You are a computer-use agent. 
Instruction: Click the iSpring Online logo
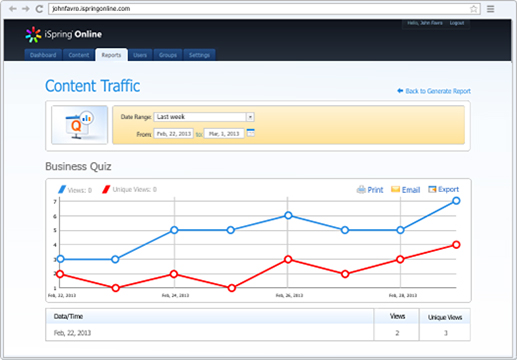63,34
